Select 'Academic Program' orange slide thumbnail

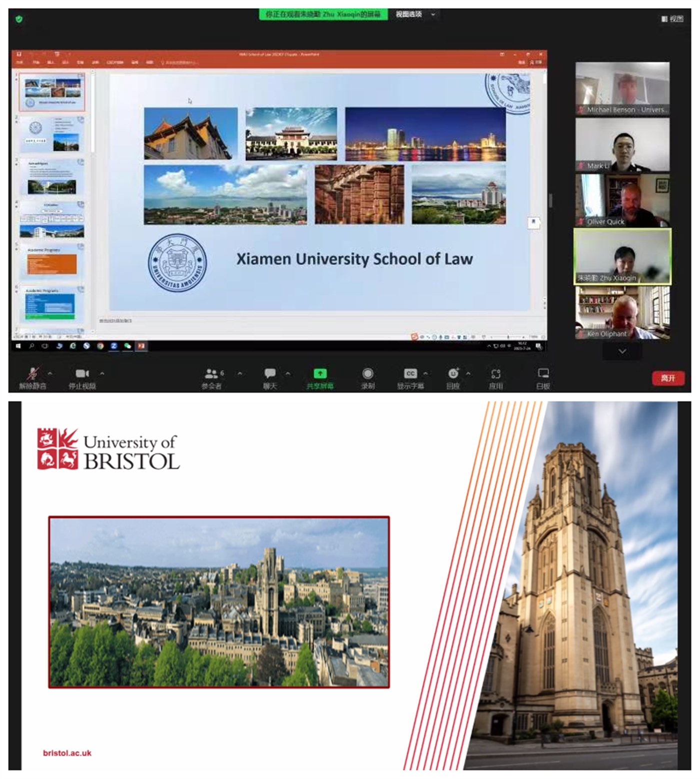[52, 263]
